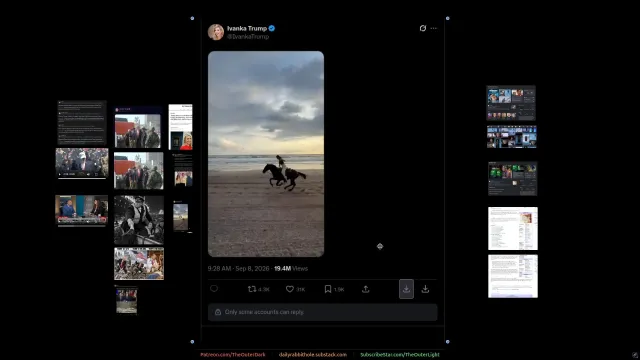
Task: Click 'Only some accounts can reply' notice
Action: click(x=322, y=312)
